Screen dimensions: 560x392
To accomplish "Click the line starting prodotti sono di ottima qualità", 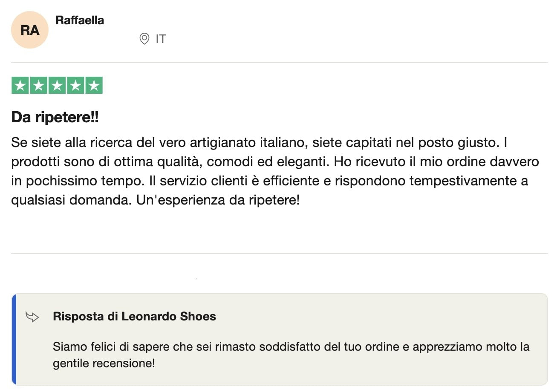I will tap(275, 161).
